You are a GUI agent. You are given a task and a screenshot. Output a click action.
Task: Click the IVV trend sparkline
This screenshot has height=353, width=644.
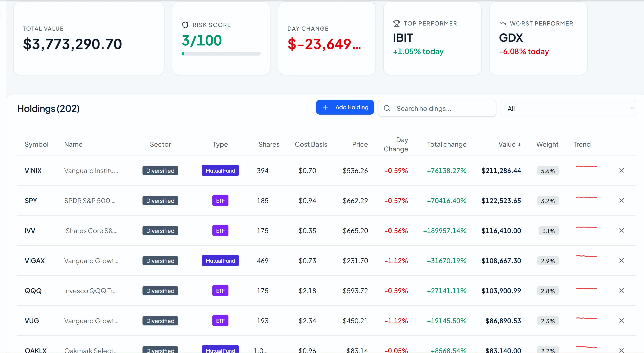click(x=586, y=227)
